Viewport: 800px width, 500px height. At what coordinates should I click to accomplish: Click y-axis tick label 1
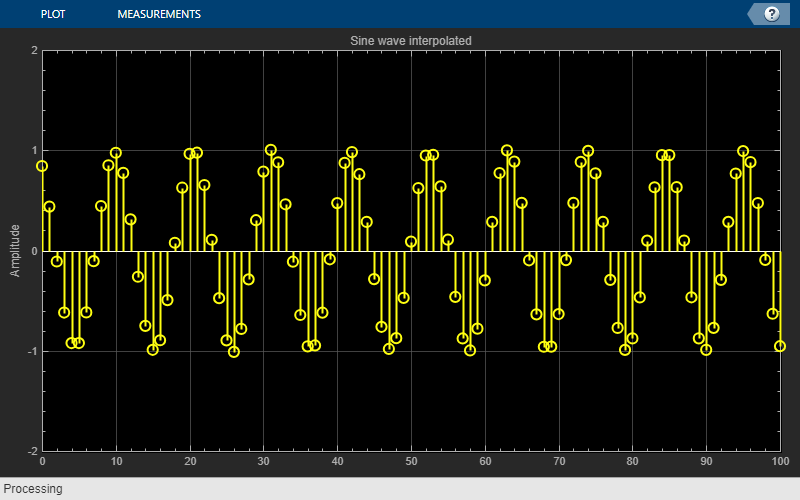click(34, 150)
